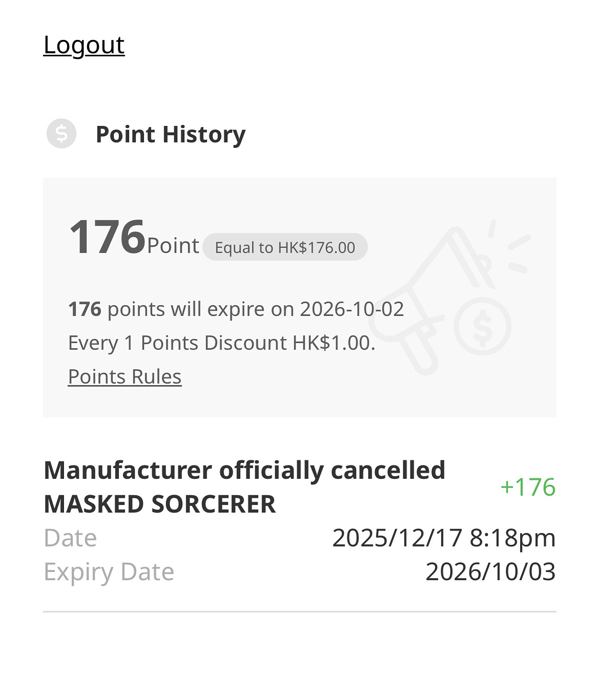The width and height of the screenshot is (599, 700).
Task: Click the divider line below the transaction
Action: pyautogui.click(x=299, y=611)
